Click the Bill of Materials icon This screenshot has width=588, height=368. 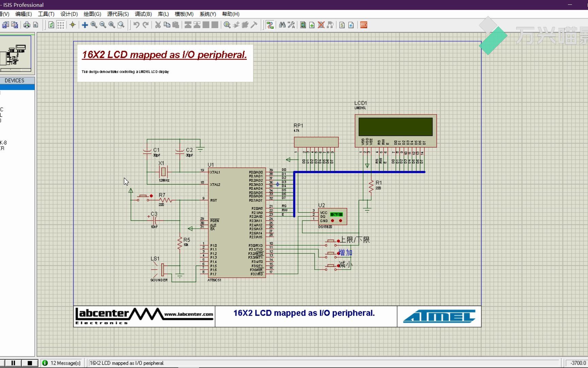342,25
